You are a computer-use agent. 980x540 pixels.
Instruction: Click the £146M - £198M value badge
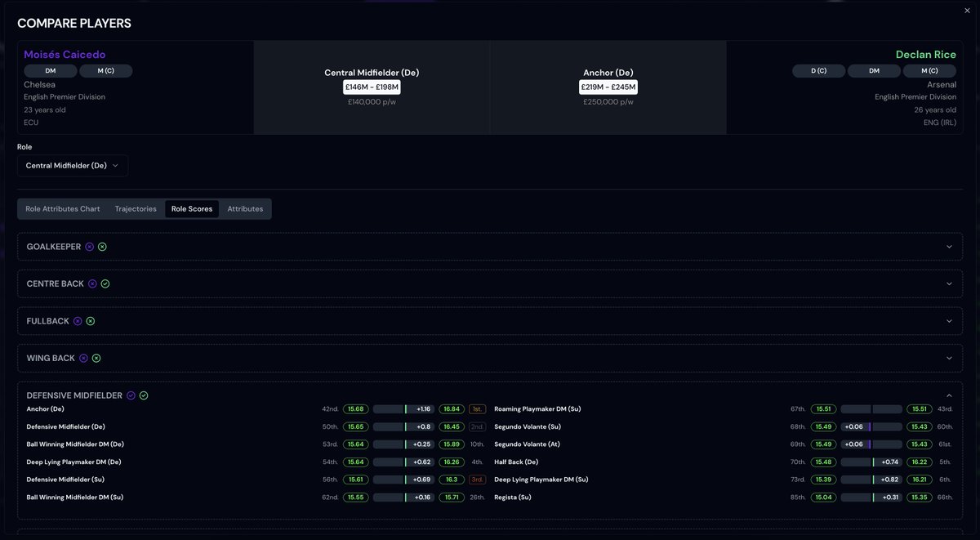point(372,87)
